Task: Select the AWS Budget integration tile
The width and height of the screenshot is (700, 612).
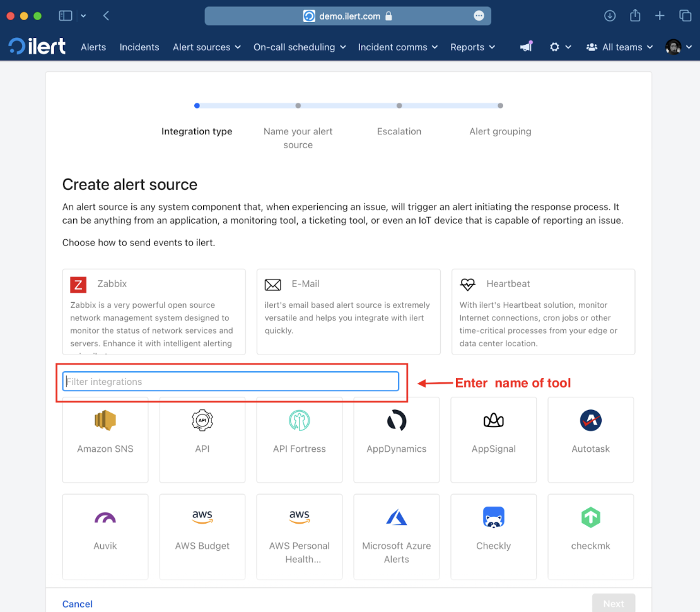Action: click(202, 537)
